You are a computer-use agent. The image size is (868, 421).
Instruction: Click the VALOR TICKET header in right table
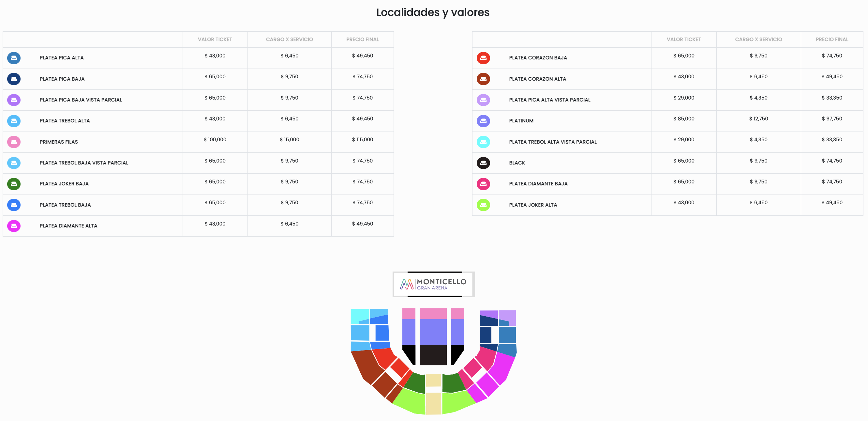point(683,39)
